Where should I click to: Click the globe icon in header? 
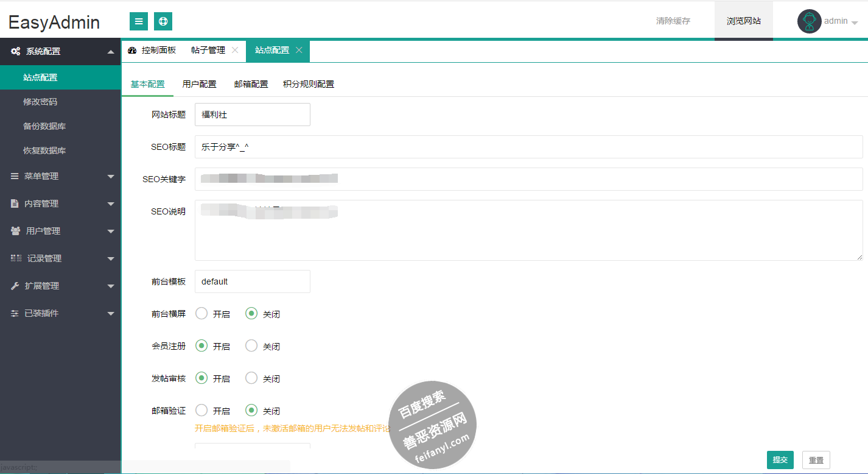click(163, 21)
